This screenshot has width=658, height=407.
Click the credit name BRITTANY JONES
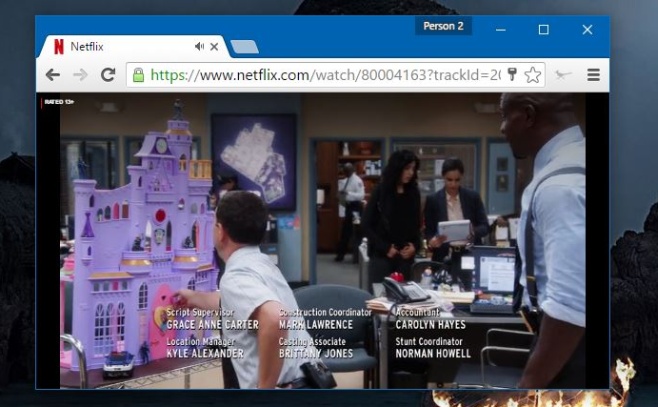pos(316,353)
